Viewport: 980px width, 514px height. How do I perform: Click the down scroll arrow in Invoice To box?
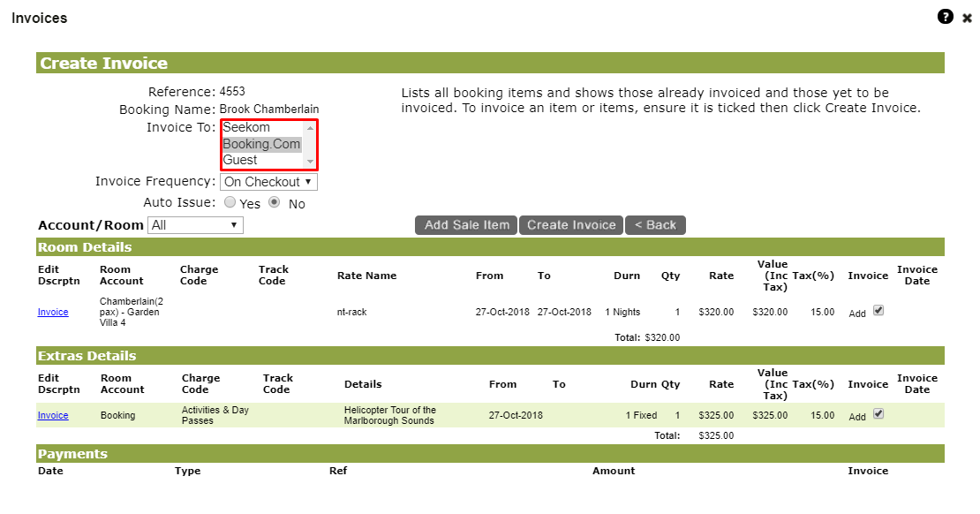(x=311, y=163)
